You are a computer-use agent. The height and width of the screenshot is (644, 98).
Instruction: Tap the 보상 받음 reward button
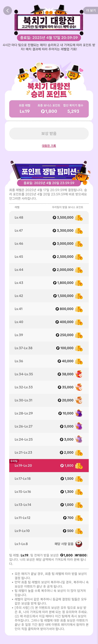click(x=49, y=134)
